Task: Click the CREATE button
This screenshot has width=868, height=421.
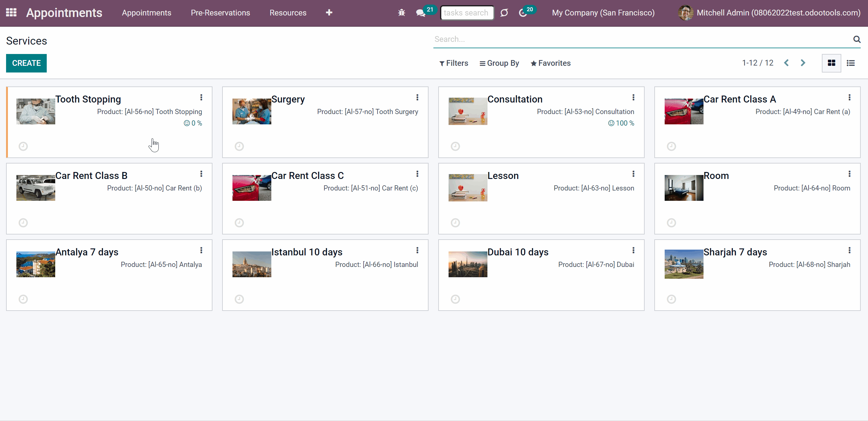Action: (x=26, y=63)
